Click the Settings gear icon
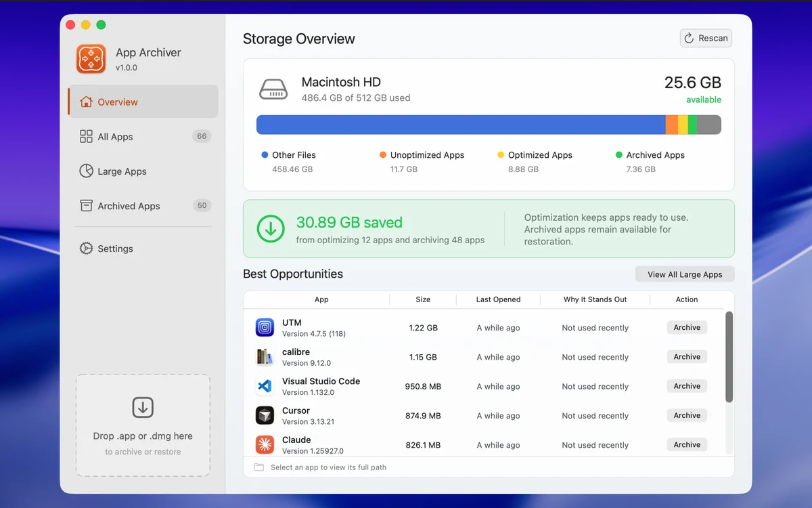Screen dimensions: 812x508 (x=86, y=248)
